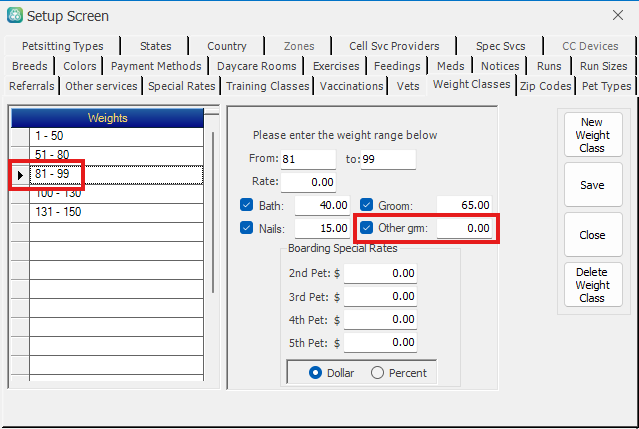Click the weights list vertical scrollbar
The width and height of the screenshot is (639, 429).
[213, 212]
